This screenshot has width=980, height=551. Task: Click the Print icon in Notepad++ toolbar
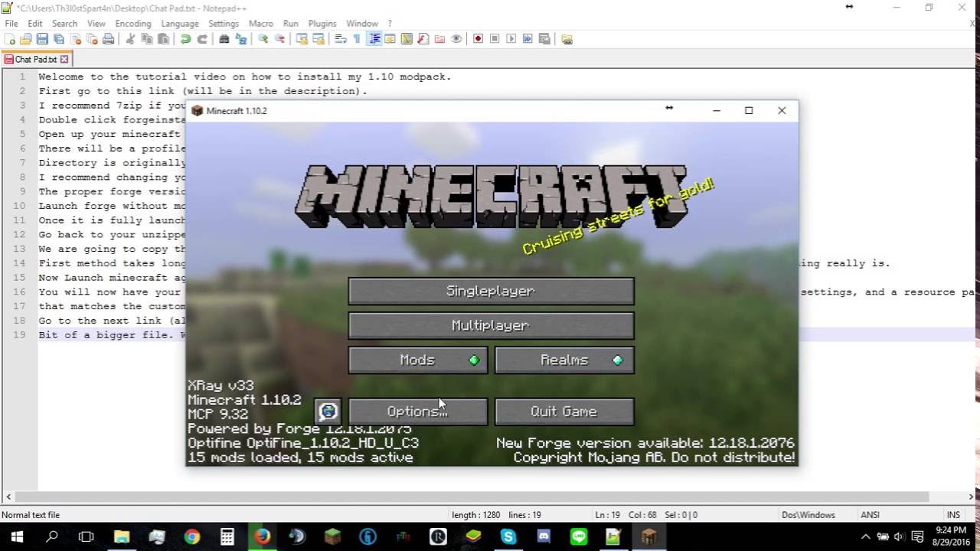click(108, 39)
